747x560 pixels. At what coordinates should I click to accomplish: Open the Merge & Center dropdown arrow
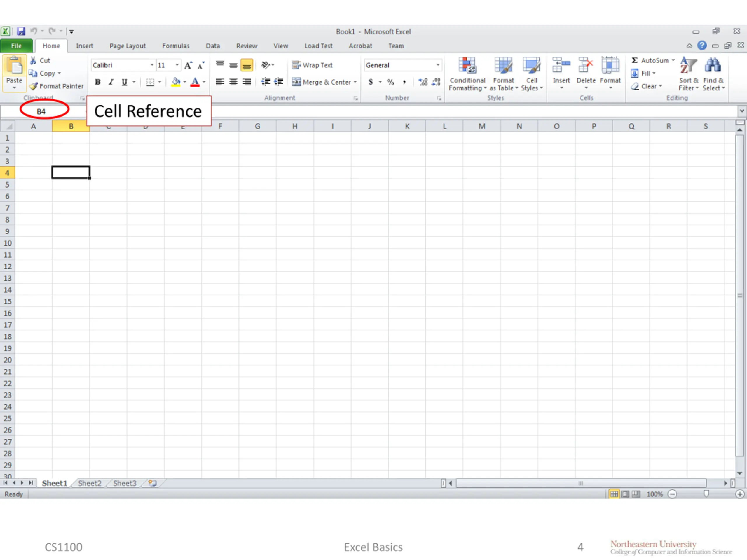point(355,82)
